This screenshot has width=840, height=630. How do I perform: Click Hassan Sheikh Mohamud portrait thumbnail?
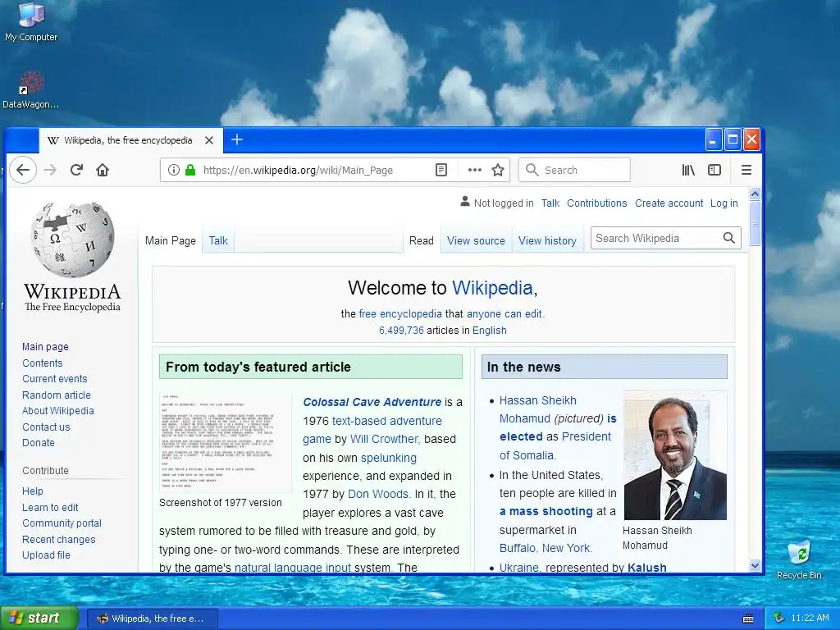click(675, 455)
